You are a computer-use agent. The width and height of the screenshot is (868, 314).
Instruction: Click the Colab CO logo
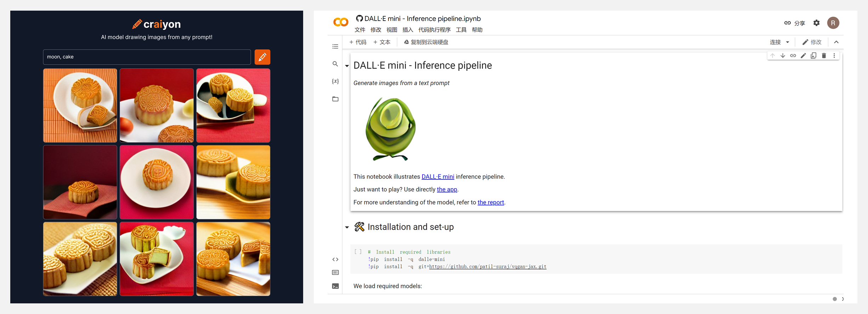click(341, 22)
